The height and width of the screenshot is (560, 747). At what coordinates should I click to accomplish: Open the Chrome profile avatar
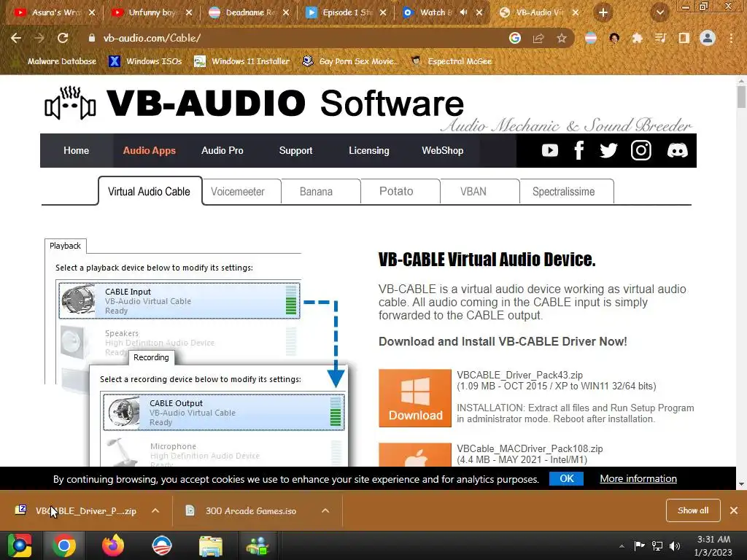click(x=708, y=38)
